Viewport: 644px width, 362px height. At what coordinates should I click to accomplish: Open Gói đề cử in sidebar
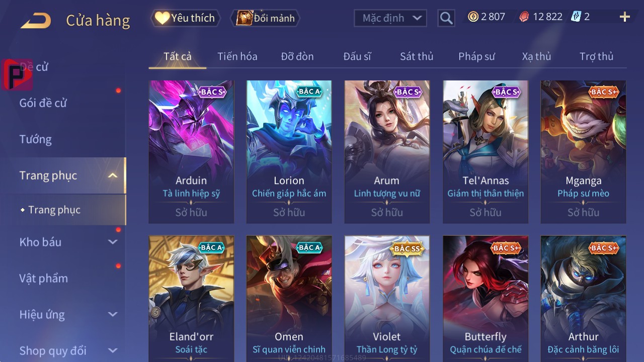43,103
